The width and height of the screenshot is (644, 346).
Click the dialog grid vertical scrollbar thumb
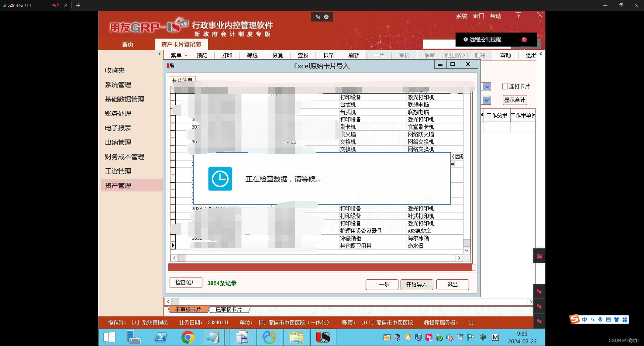click(x=467, y=243)
